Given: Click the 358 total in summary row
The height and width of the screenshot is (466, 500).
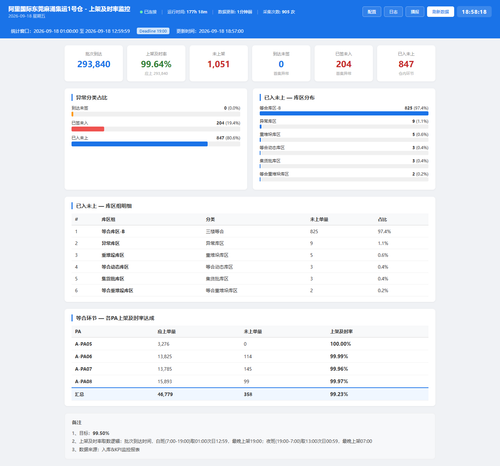Looking at the screenshot, I should click(248, 394).
